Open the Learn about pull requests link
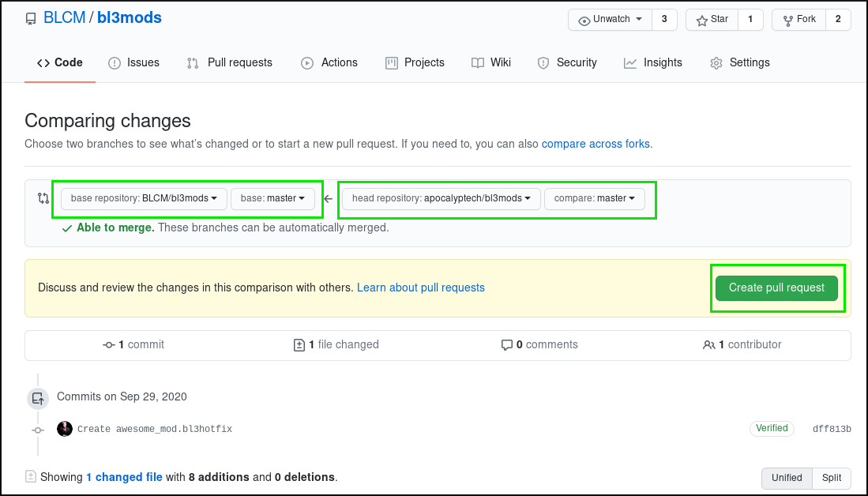This screenshot has height=496, width=868. pos(421,287)
